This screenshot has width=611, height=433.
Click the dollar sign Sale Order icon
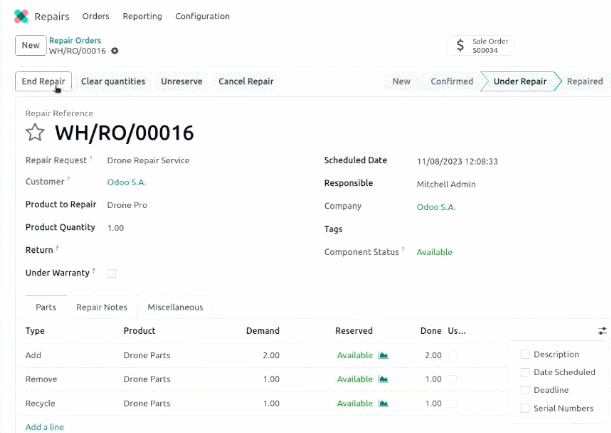(460, 46)
